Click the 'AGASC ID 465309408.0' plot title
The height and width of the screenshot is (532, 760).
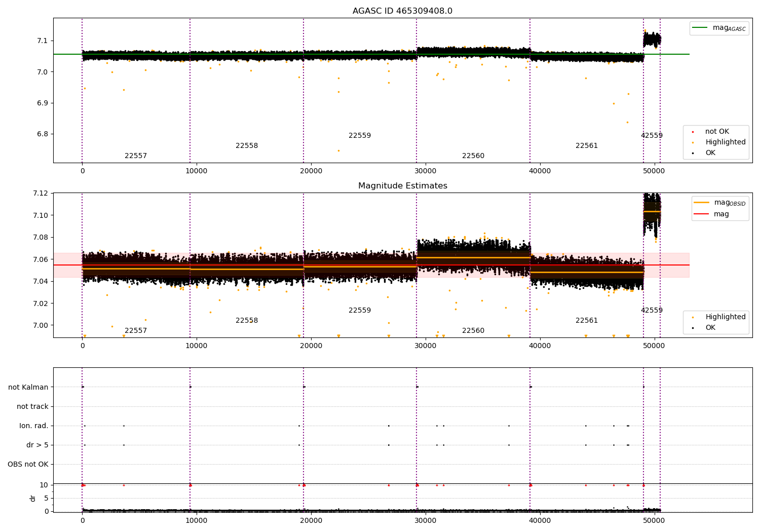coord(402,11)
